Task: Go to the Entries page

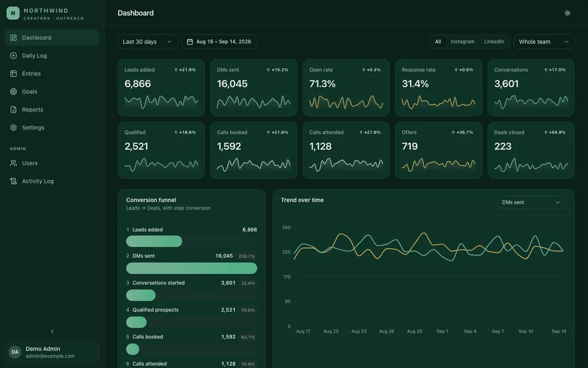Action: (52, 74)
